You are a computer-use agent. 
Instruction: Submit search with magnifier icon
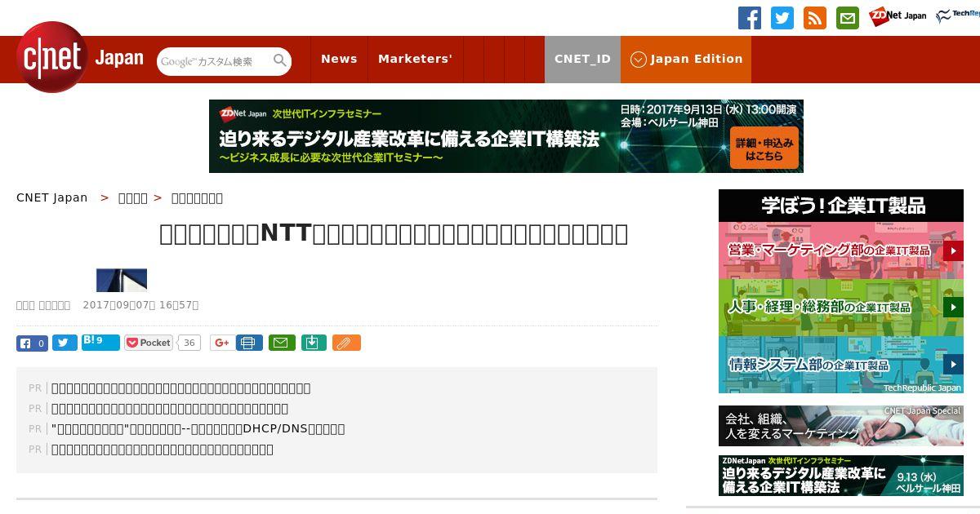tap(280, 60)
